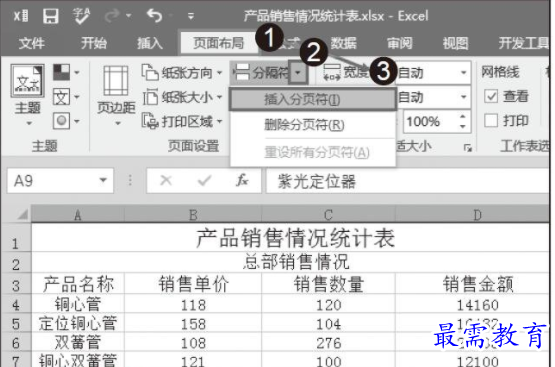The width and height of the screenshot is (555, 367).
Task: Select column B header
Action: click(193, 215)
